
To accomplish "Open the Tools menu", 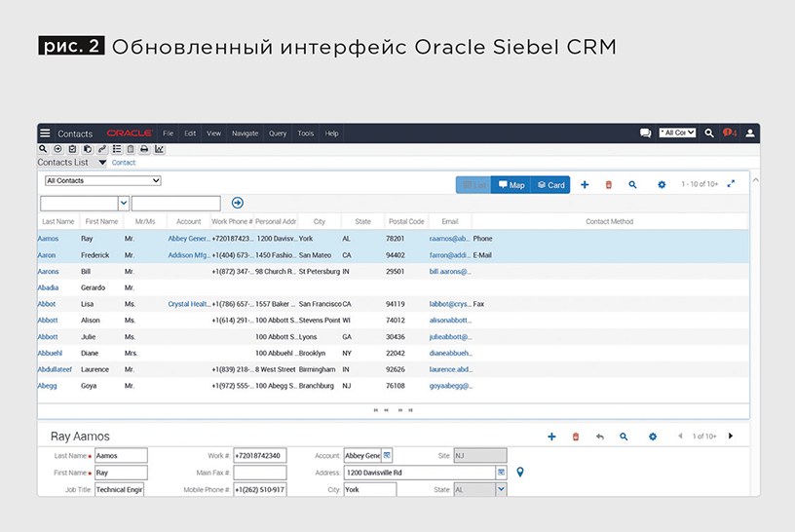I will pyautogui.click(x=306, y=133).
